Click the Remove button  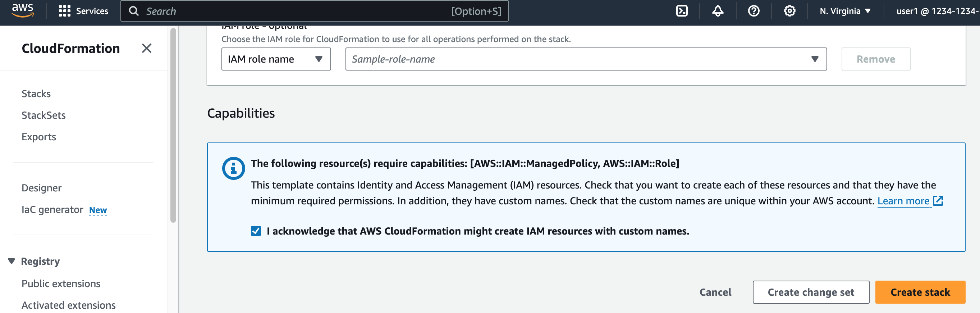[x=875, y=59]
